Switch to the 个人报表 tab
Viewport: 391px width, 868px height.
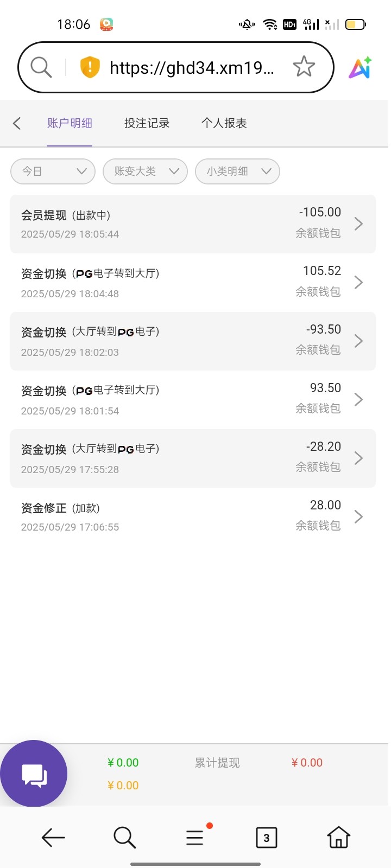click(224, 123)
